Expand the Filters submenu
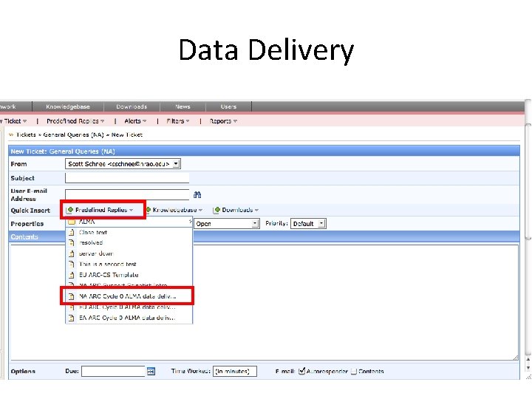The height and width of the screenshot is (399, 532). (178, 121)
